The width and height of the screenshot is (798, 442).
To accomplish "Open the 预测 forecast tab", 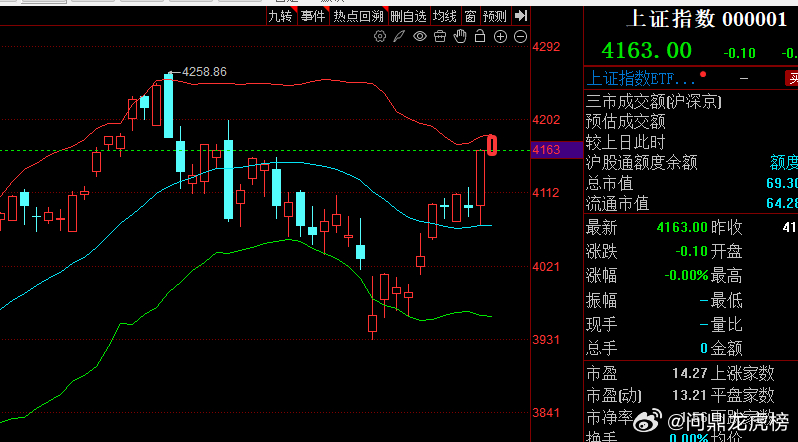I will [x=495, y=16].
